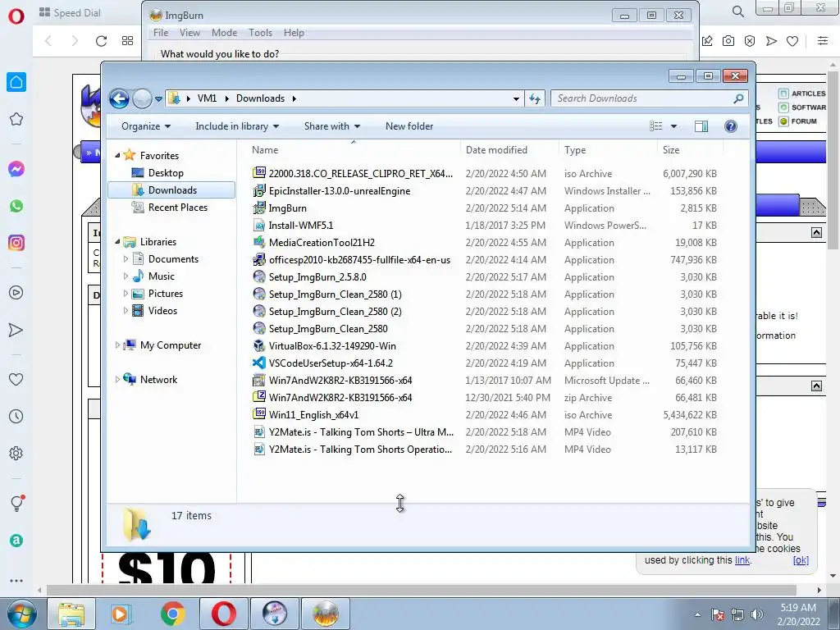This screenshot has width=840, height=630.
Task: Click New folder button
Action: pos(409,126)
